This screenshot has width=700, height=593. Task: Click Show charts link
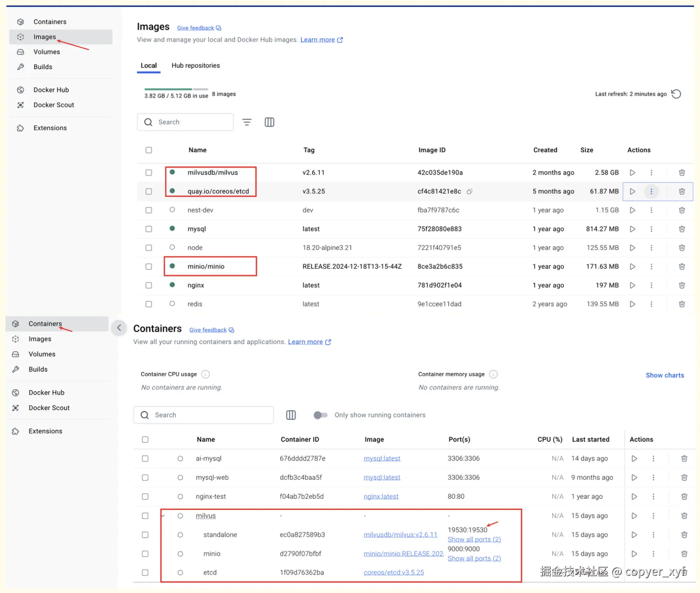pyautogui.click(x=665, y=375)
